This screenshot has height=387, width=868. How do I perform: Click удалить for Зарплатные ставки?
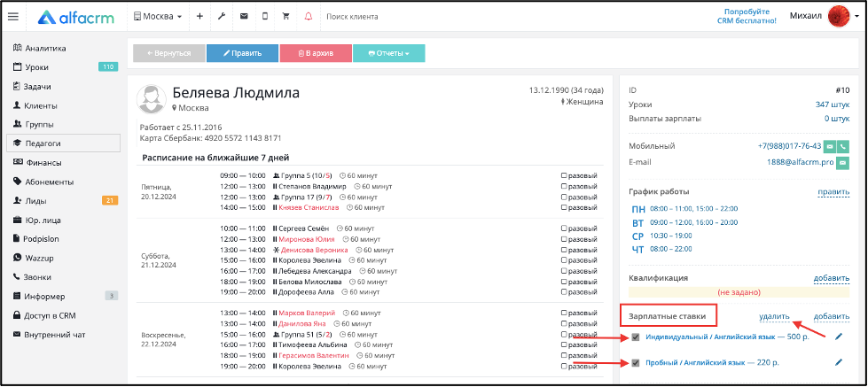(x=774, y=316)
